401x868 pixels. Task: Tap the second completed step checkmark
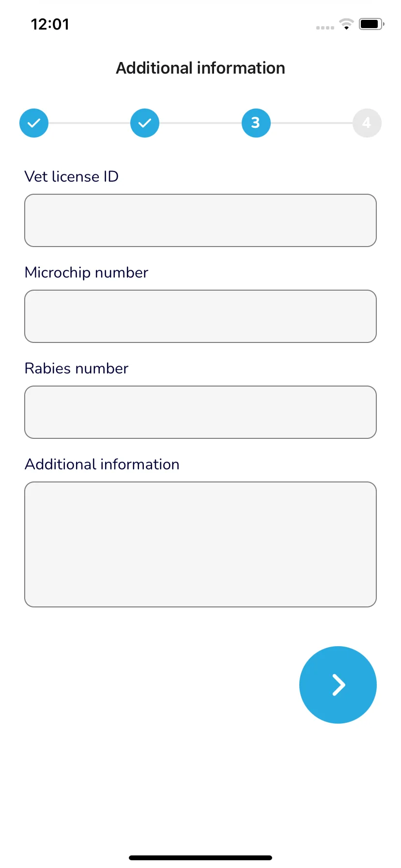tap(145, 123)
